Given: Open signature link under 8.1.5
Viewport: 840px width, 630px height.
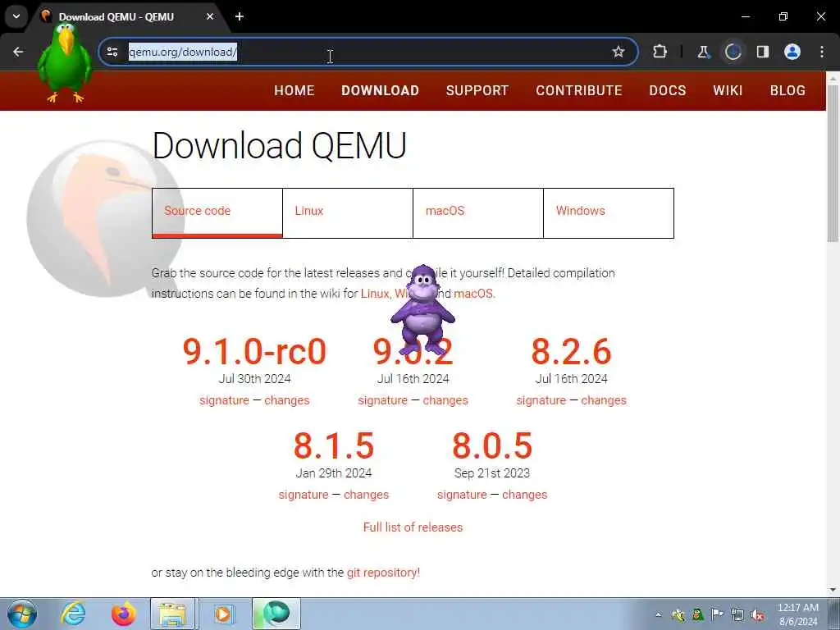Looking at the screenshot, I should pos(304,495).
